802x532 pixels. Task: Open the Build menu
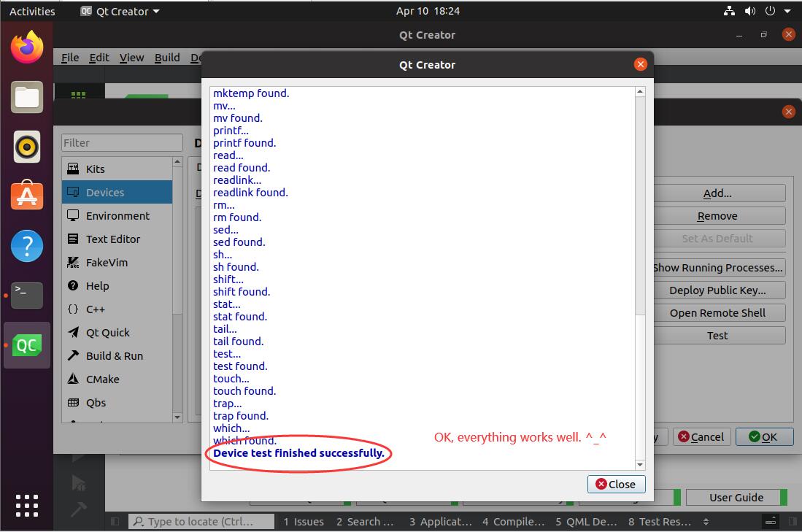[167, 58]
